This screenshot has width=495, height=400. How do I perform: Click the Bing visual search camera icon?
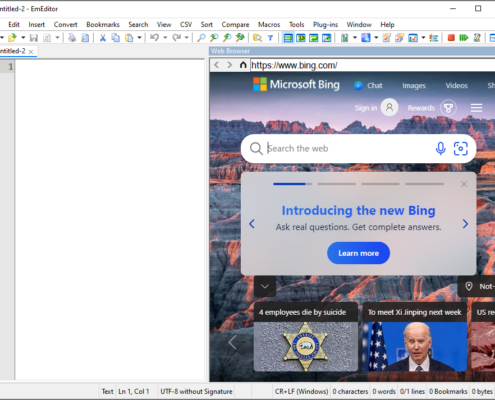click(x=461, y=149)
